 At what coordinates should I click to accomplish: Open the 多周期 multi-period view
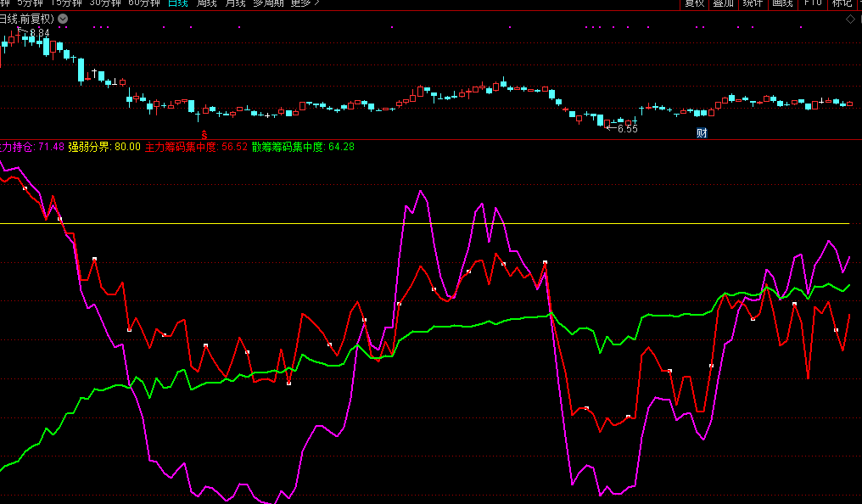coord(270,3)
